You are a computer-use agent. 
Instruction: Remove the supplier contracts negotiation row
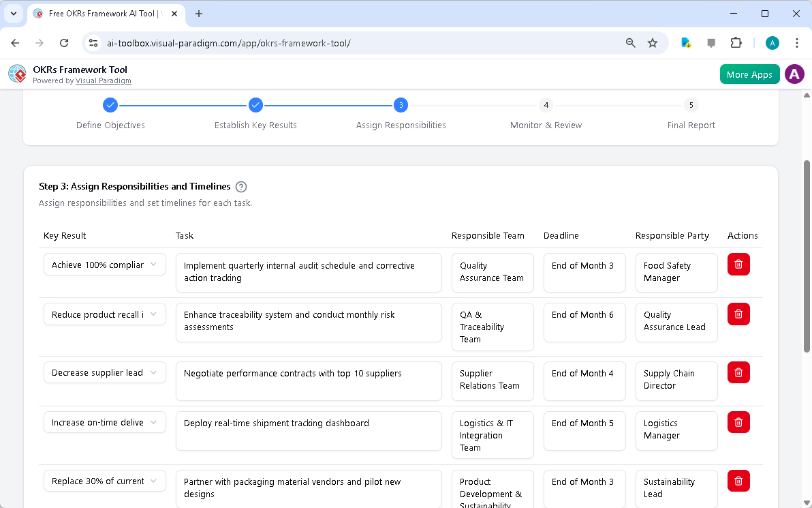point(738,372)
